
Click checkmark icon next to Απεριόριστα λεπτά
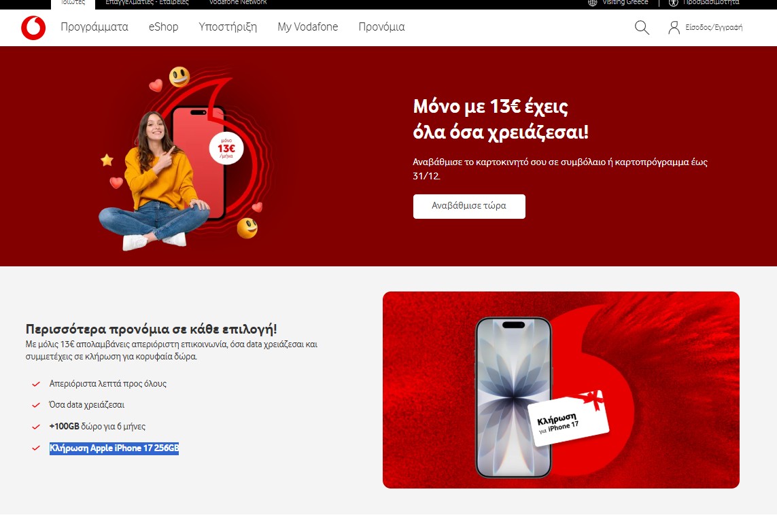(x=36, y=384)
